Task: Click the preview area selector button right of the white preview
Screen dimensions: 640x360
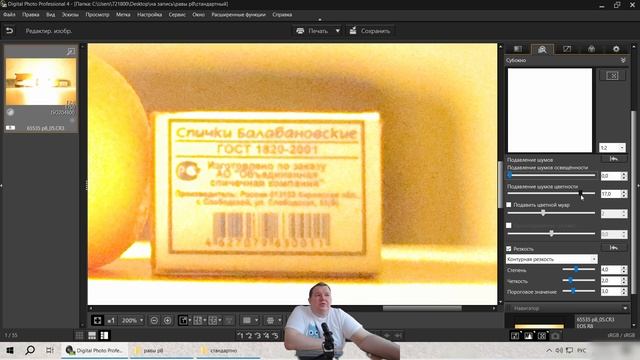Action: click(x=612, y=76)
